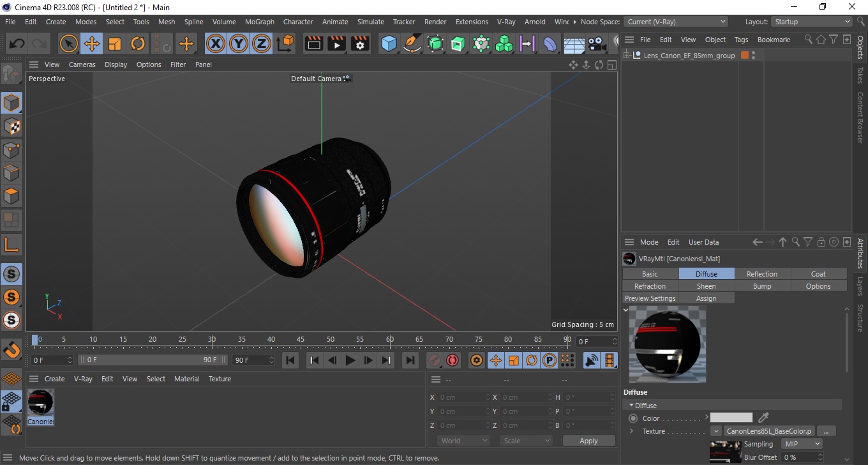The height and width of the screenshot is (465, 868).
Task: Click the texture browse ellipsis button
Action: click(826, 431)
